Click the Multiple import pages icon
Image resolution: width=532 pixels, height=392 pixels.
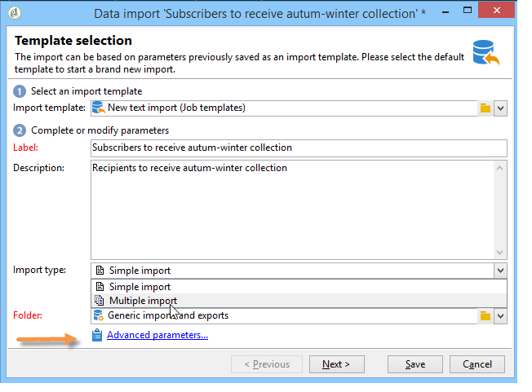(99, 301)
